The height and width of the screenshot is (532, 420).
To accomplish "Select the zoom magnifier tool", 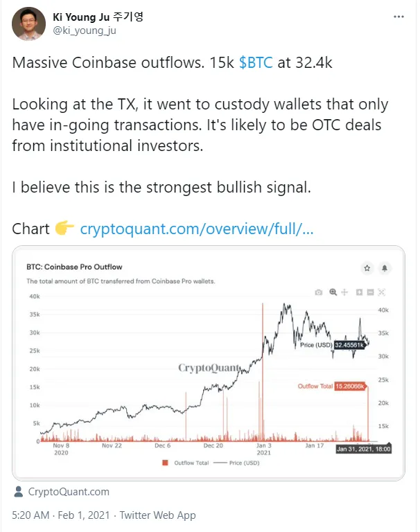I will point(333,292).
